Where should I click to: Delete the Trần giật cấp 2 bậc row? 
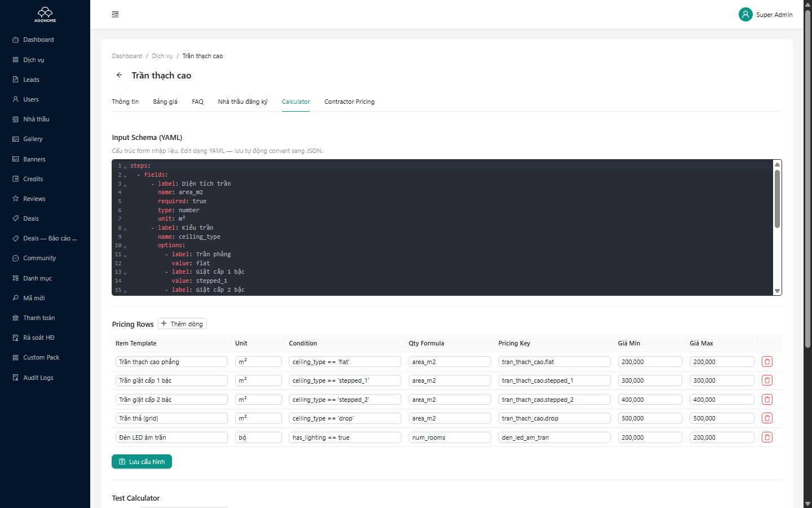point(767,400)
